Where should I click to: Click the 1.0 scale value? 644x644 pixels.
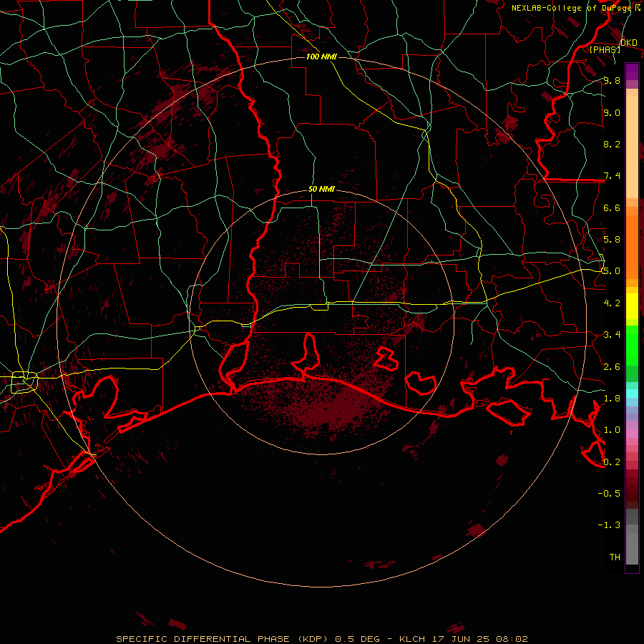click(612, 430)
